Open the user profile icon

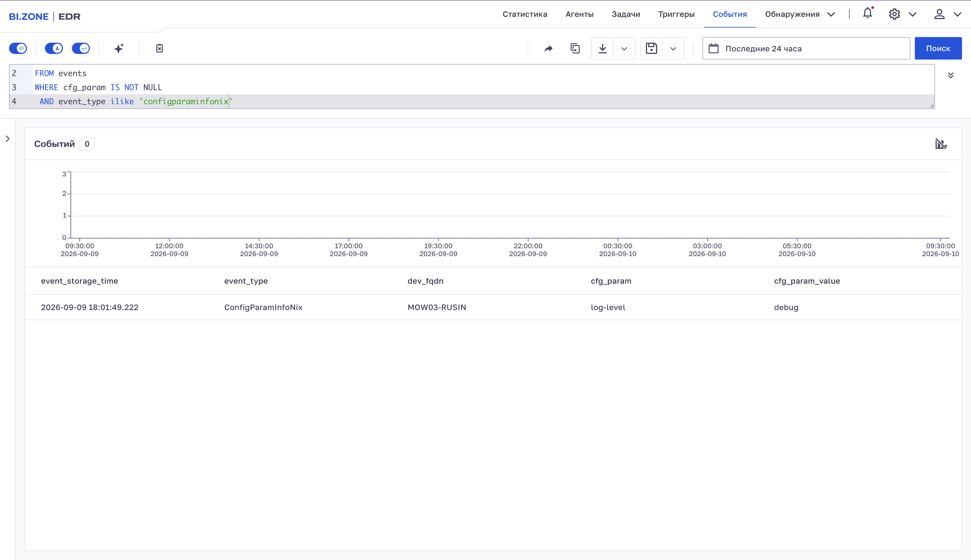point(940,14)
